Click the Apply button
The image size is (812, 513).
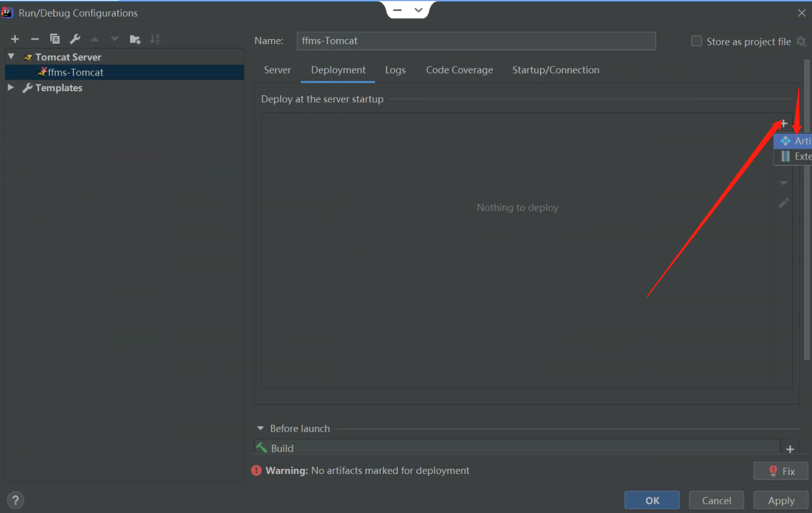[781, 500]
